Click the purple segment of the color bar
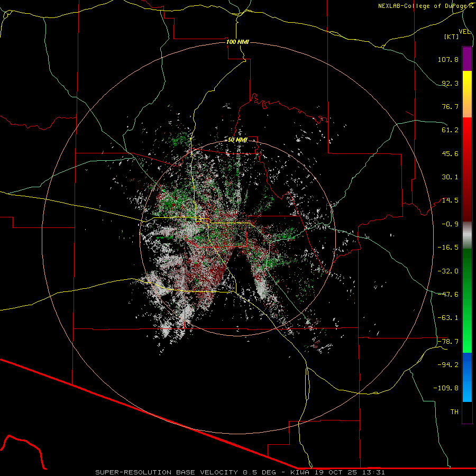 point(467,59)
